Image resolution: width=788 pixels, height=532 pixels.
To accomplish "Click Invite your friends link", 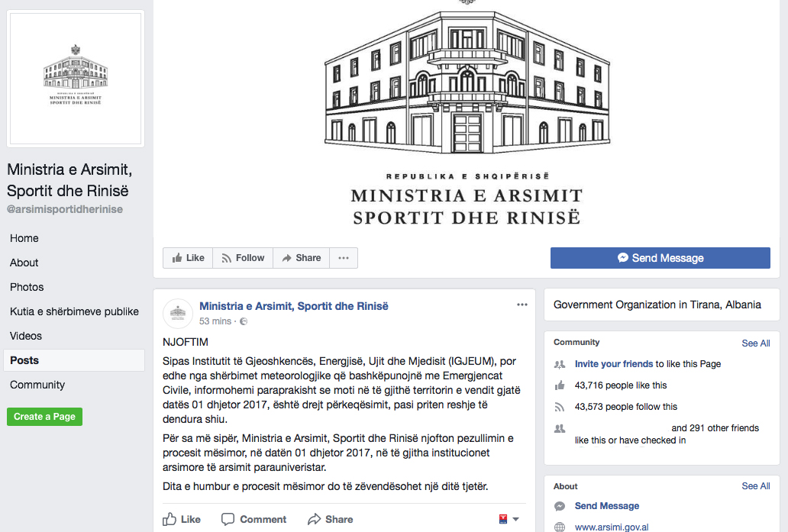I will point(614,364).
